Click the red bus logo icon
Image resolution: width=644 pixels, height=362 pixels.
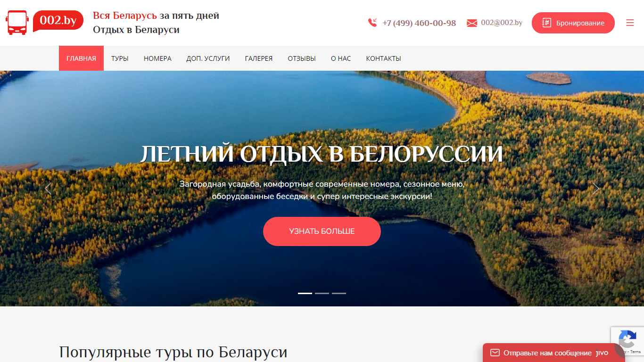click(17, 23)
